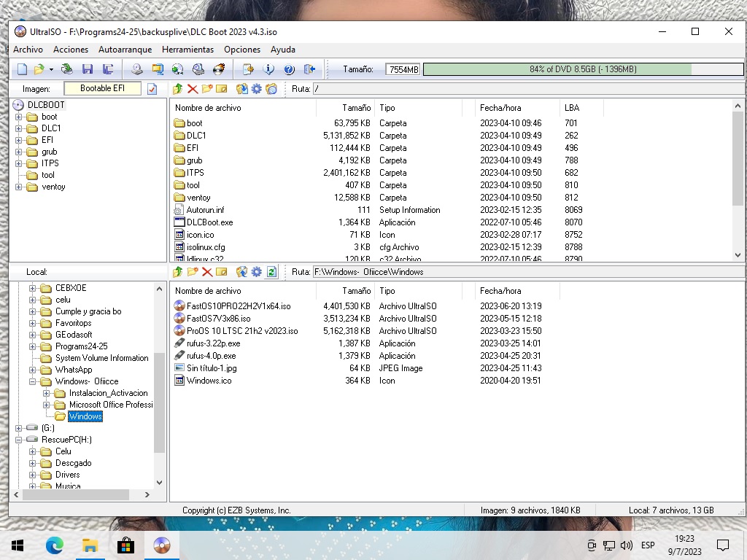Go up one level in local pane

pos(178,272)
